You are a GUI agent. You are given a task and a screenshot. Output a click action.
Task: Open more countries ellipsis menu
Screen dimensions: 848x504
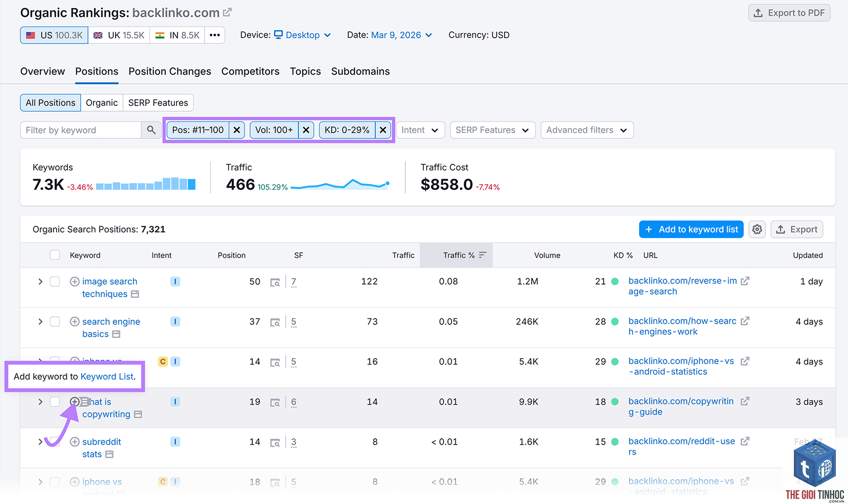215,35
